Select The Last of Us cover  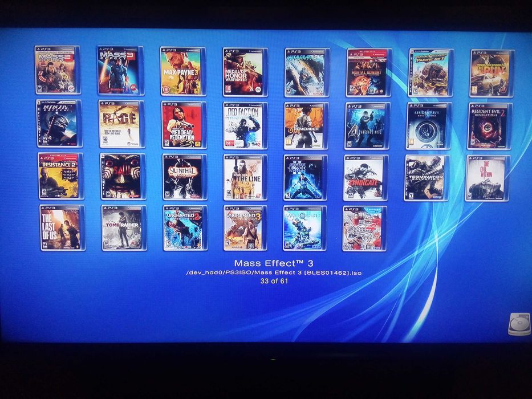(x=62, y=227)
